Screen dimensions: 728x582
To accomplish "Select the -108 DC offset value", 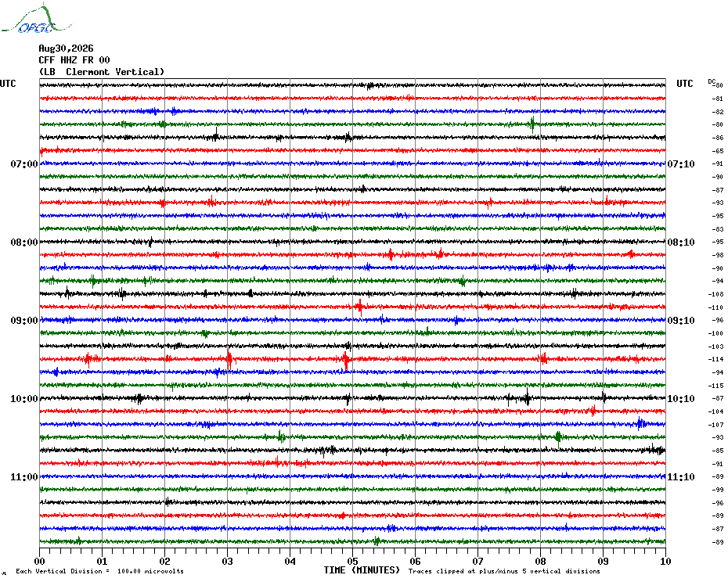I will click(716, 294).
